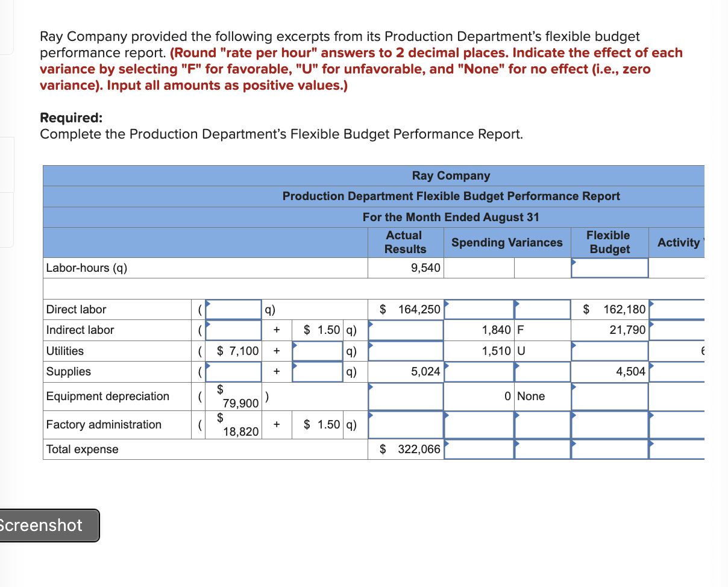Screen dimensions: 728x587
Task: Click the Equipment depreciation flexible budget input
Action: point(609,396)
